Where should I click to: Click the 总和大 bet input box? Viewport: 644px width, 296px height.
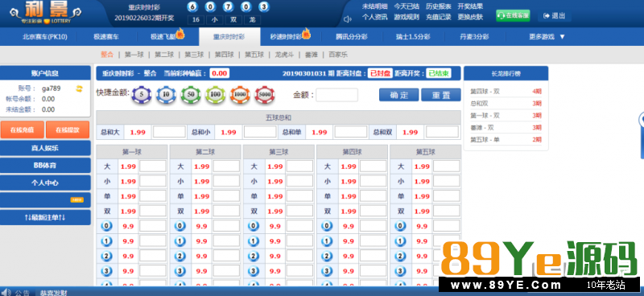(169, 132)
